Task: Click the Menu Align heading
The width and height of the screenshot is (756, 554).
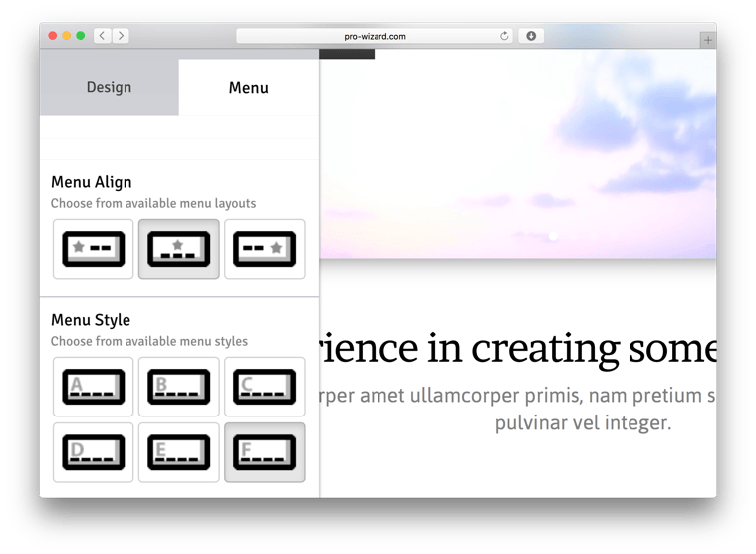Action: coord(91,182)
